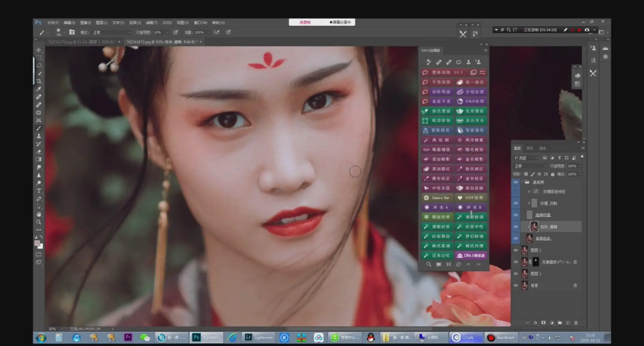Click the 平滑局部 button in DR4.5 panel
The image size is (644, 346).
pyautogui.click(x=437, y=82)
